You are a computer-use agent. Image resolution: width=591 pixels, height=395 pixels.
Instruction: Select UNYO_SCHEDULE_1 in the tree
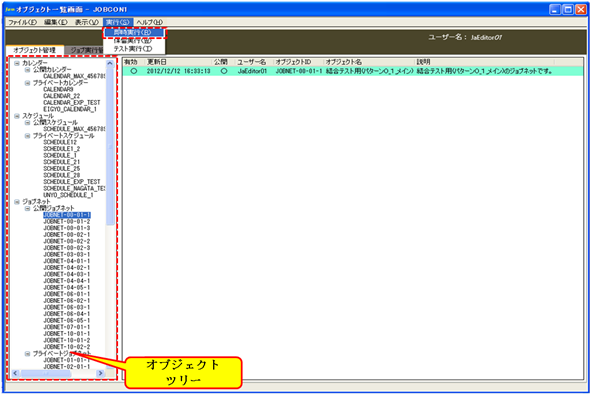coord(68,195)
